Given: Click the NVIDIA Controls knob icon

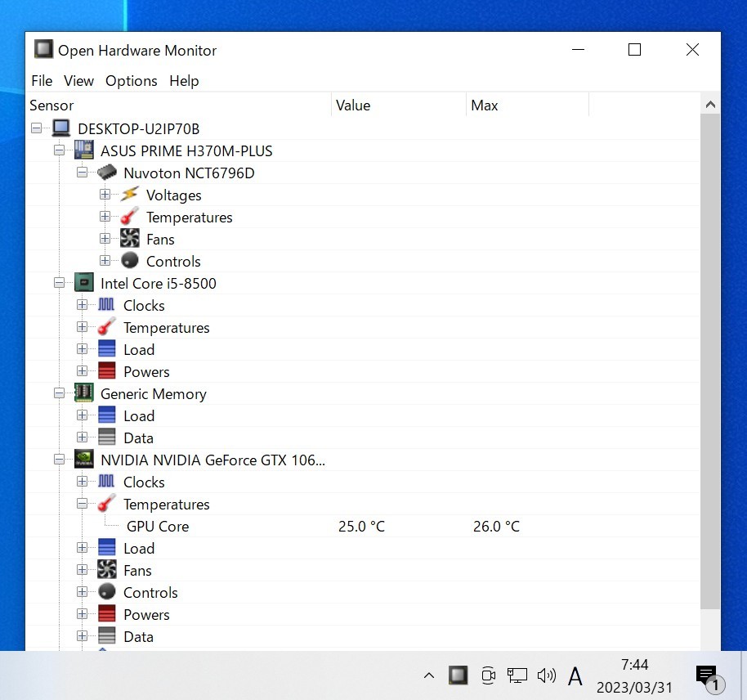Looking at the screenshot, I should coord(107,591).
